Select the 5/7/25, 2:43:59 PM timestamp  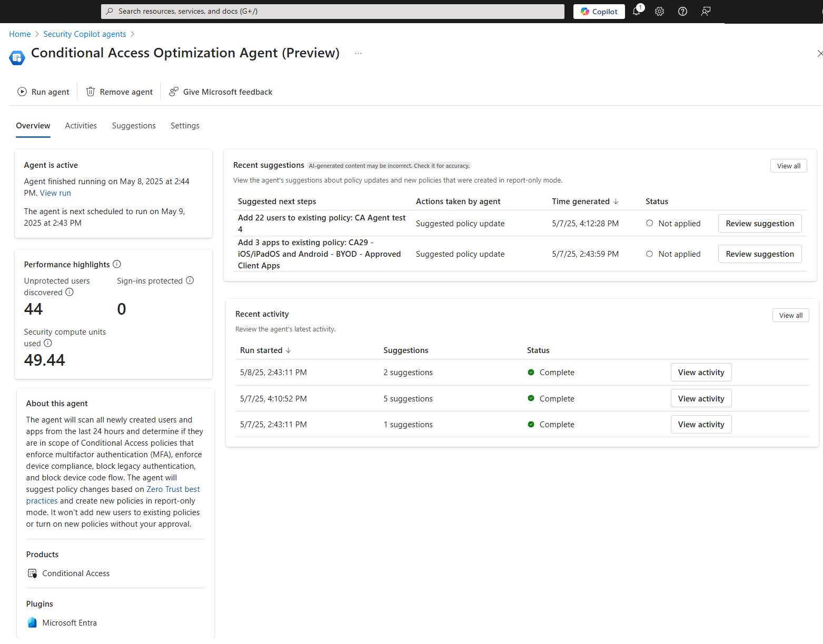click(x=585, y=254)
